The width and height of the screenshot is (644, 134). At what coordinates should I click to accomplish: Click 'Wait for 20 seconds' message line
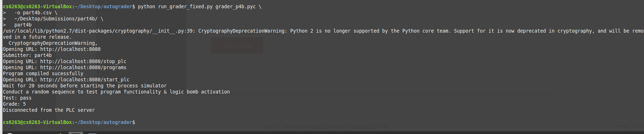(85, 86)
